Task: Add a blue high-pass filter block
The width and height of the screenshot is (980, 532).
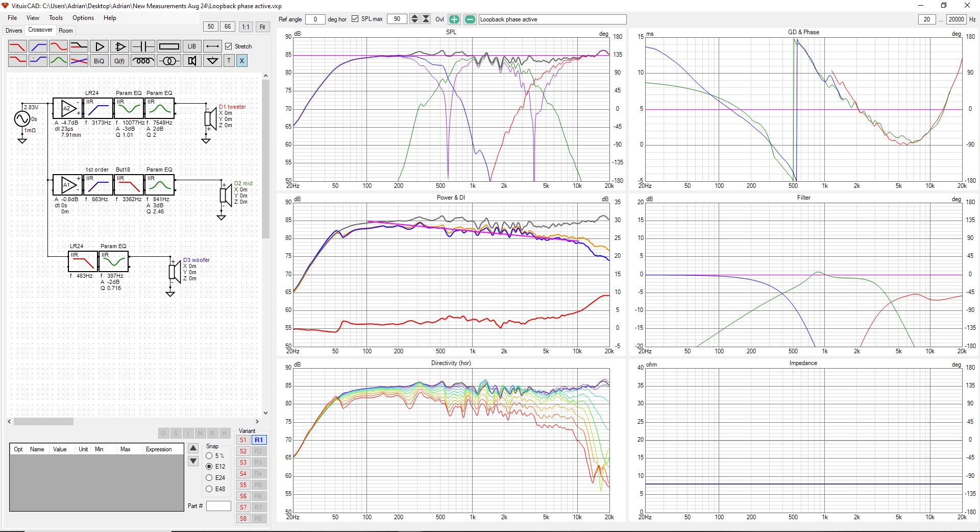Action: 38,46
